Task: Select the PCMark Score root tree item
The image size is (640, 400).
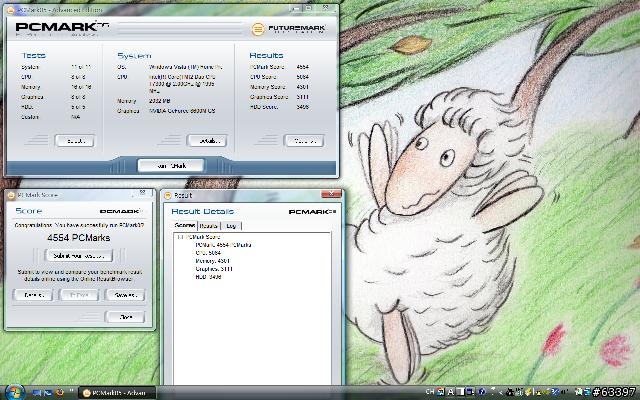Action: (203, 237)
